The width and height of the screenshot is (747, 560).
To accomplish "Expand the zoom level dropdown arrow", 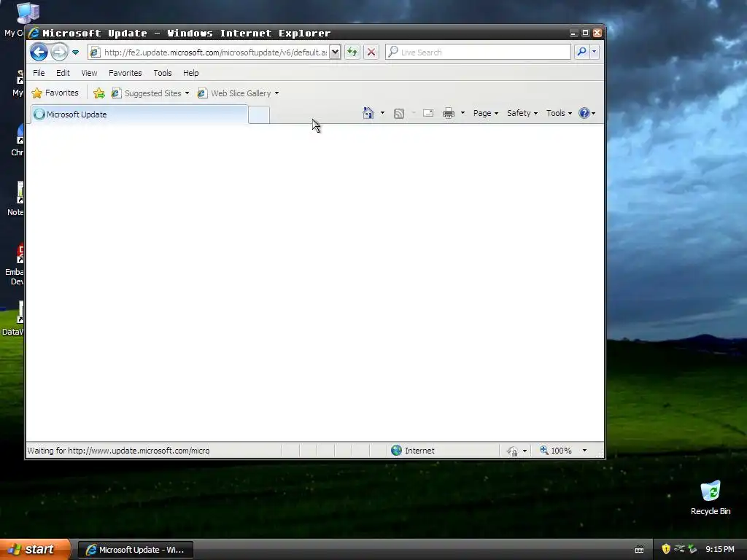I will tap(584, 451).
